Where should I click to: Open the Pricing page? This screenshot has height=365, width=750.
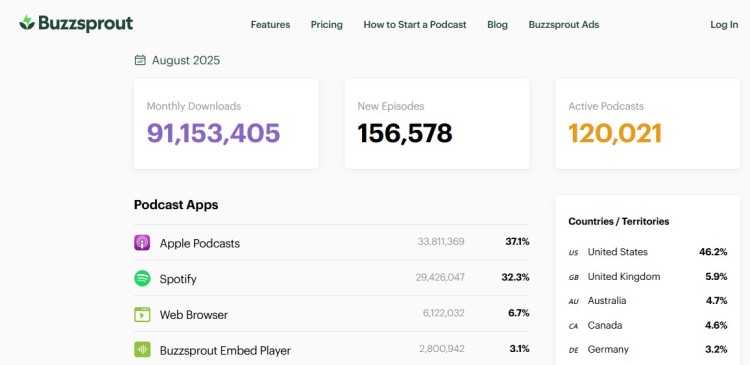click(x=327, y=24)
